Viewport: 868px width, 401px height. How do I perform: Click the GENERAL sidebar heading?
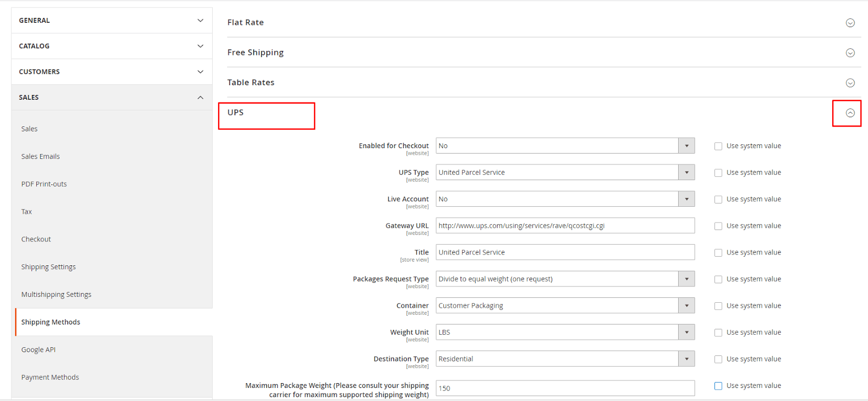click(x=34, y=21)
